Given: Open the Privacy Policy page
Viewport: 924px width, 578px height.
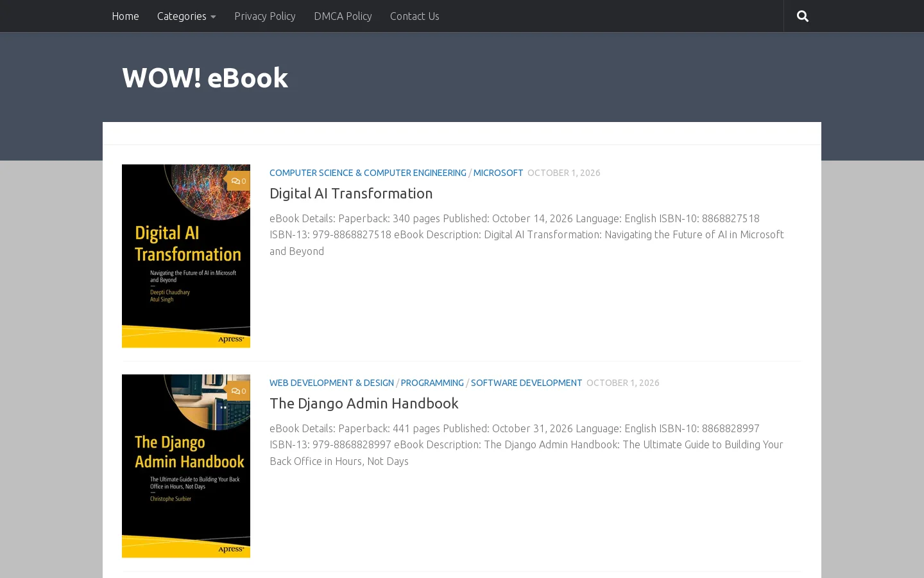Looking at the screenshot, I should 265,16.
